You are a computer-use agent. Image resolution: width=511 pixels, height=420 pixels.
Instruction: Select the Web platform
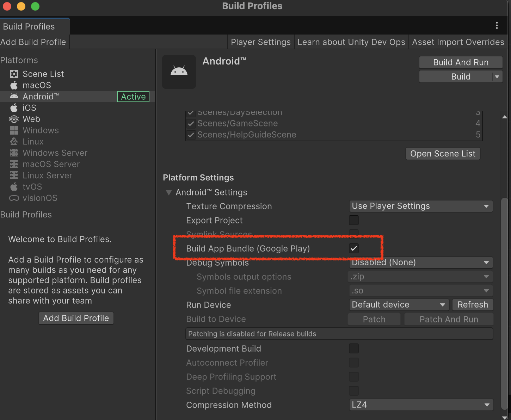[78, 119]
